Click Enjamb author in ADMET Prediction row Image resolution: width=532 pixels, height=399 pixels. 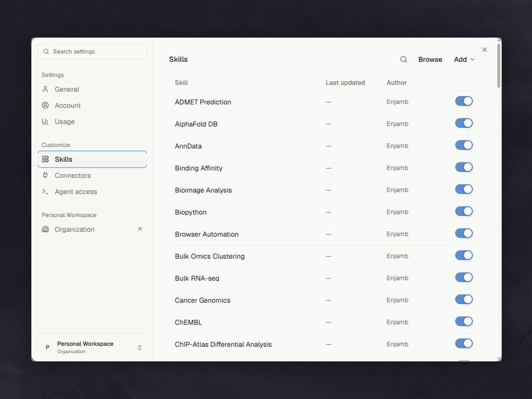pyautogui.click(x=397, y=102)
